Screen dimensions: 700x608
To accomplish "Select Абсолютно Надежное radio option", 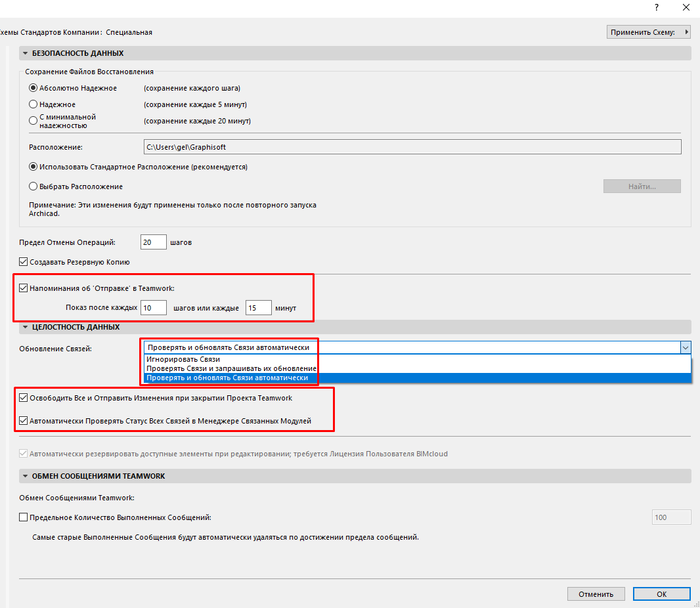I will click(33, 88).
